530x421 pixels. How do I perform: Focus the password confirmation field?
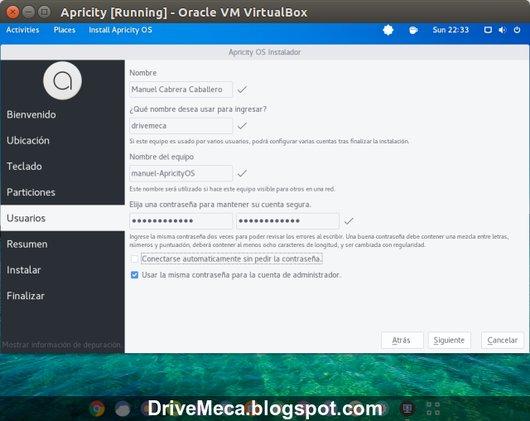[288, 221]
